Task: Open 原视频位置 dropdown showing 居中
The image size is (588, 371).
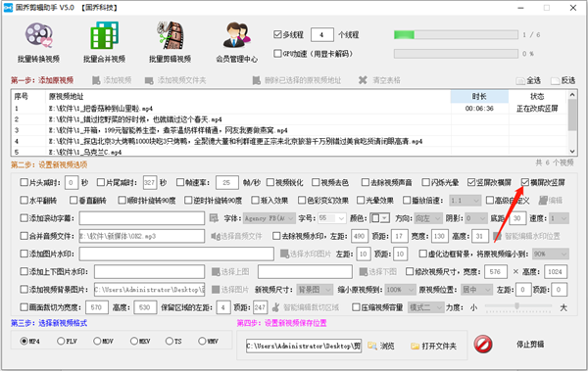Action: pyautogui.click(x=476, y=290)
